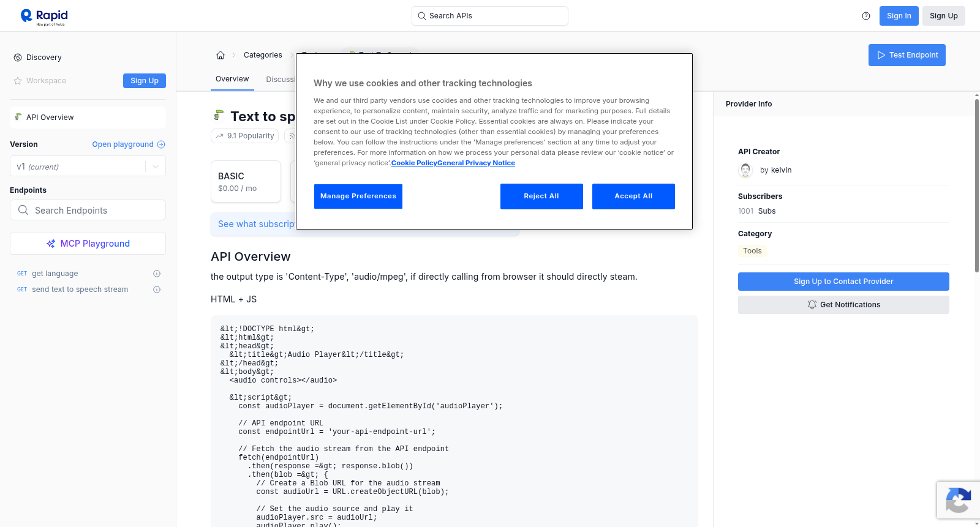This screenshot has width=980, height=527.
Task: Click the search magnifier icon in Search APIs
Action: click(421, 16)
